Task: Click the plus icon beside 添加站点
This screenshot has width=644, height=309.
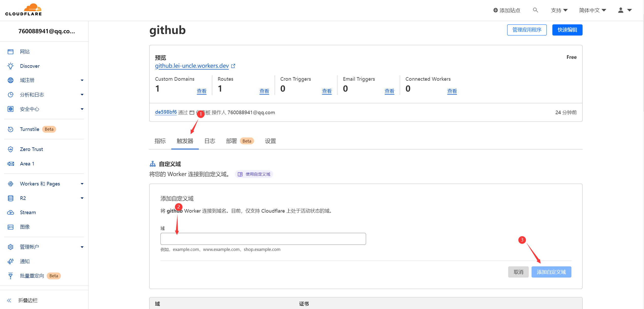Action: tap(495, 10)
